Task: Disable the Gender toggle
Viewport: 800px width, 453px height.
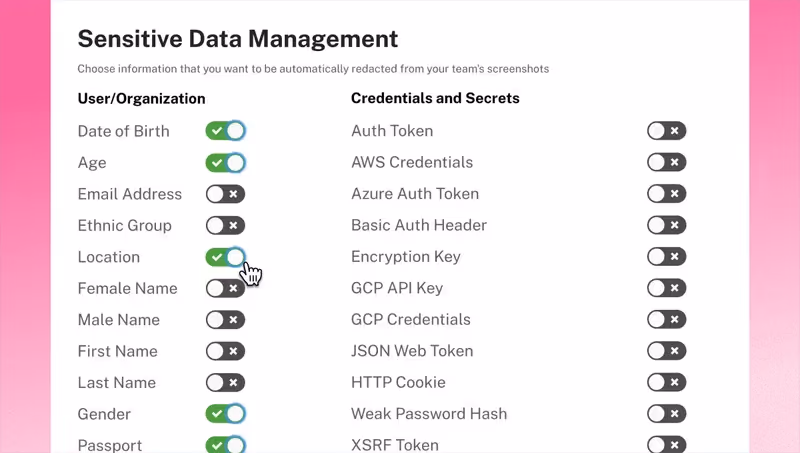Action: point(226,414)
